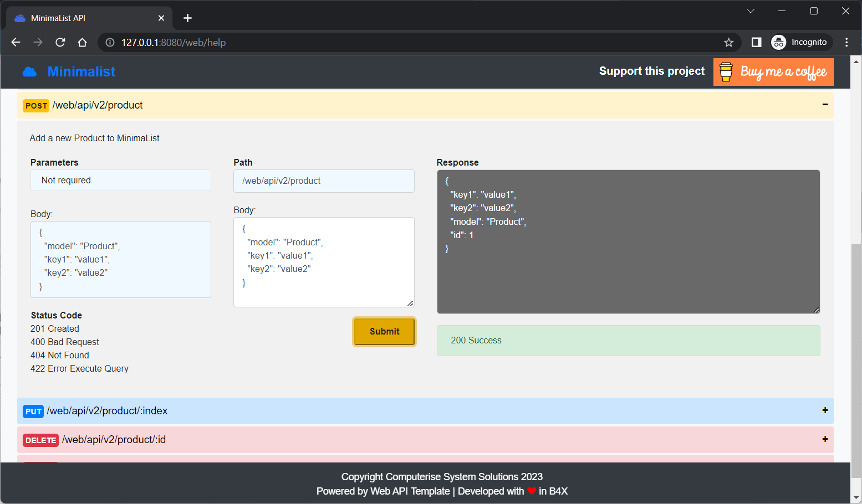Minimize the browser window
Image resolution: width=862 pixels, height=504 pixels.
click(x=782, y=11)
